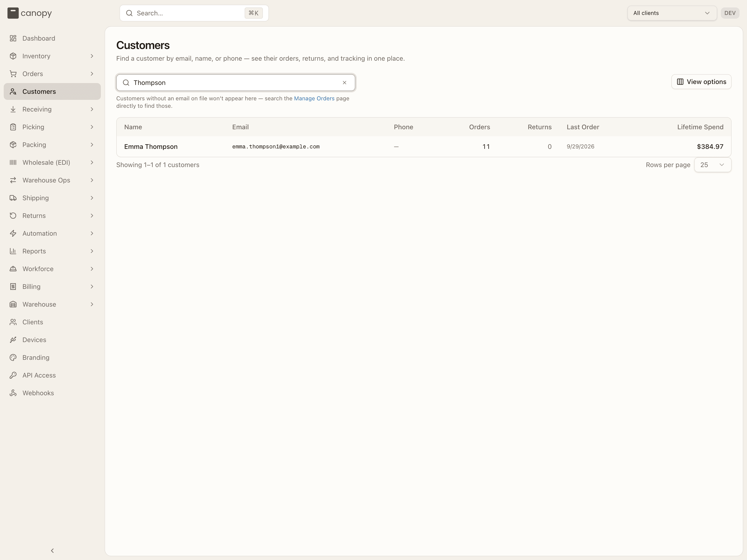Expand the Inventory submenu chevron
Image resolution: width=747 pixels, height=560 pixels.
coord(92,56)
